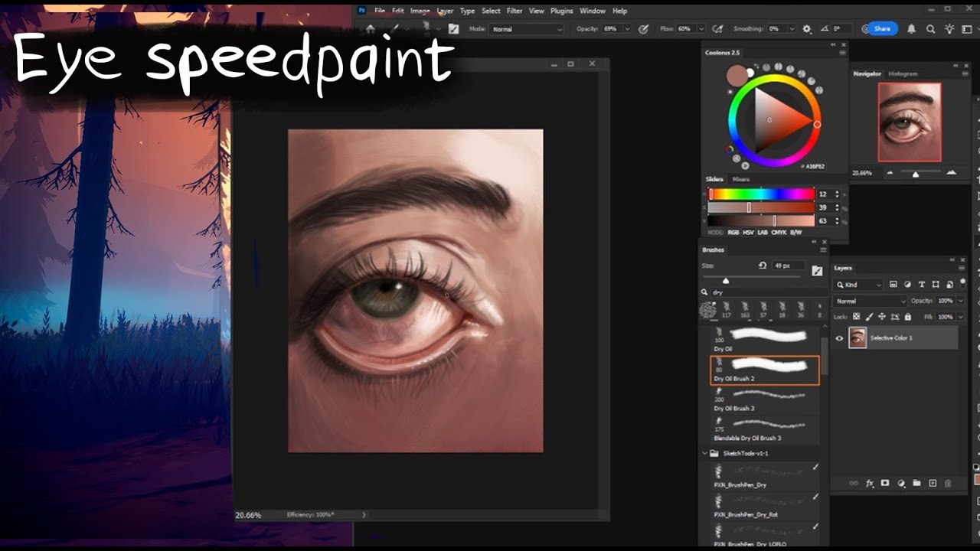This screenshot has height=551, width=980.
Task: Select the Dry Oil Brush 3 preset
Action: (x=765, y=399)
